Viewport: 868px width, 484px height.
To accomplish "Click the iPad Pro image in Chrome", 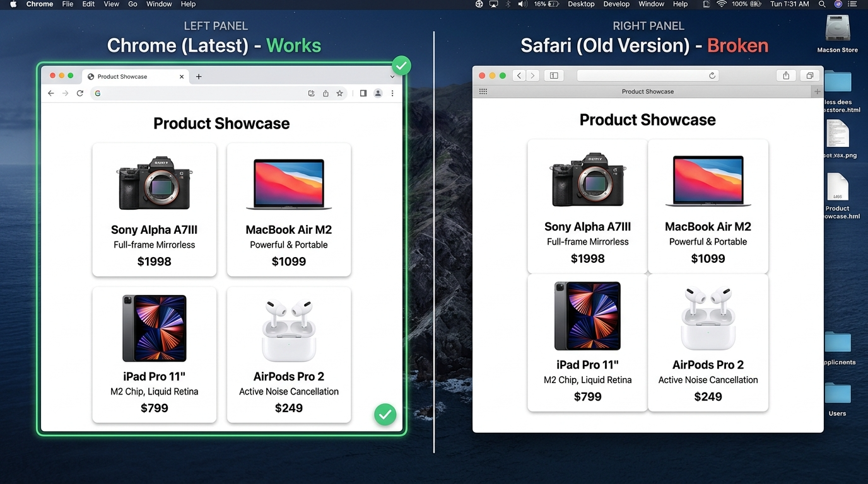I will pos(155,328).
